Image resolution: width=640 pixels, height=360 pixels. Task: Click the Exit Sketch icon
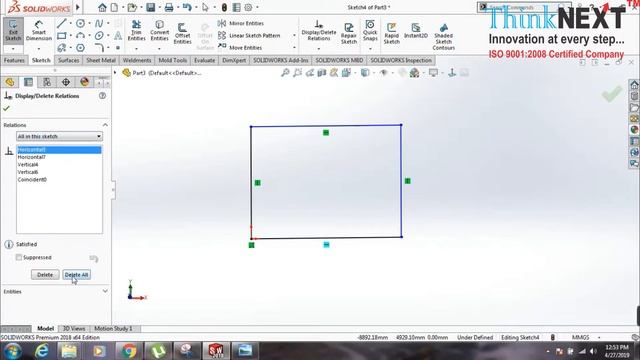click(x=13, y=31)
